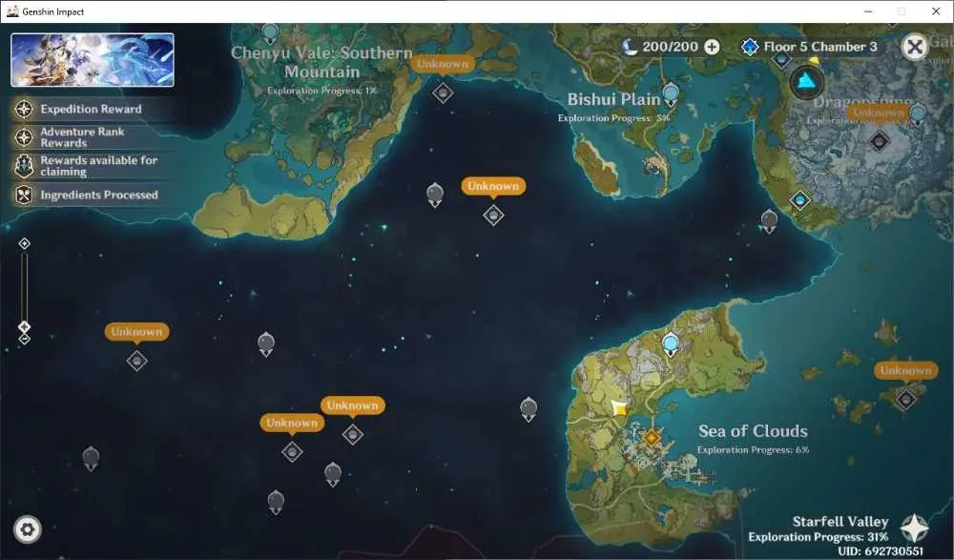The height and width of the screenshot is (560, 954).
Task: Select the blue waypoint beside Bishui Plain label
Action: pos(671,94)
